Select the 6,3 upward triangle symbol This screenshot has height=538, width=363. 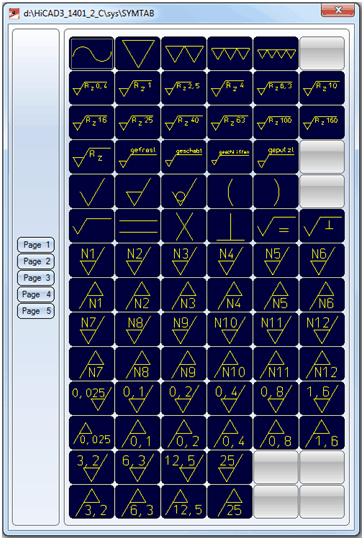[138, 502]
